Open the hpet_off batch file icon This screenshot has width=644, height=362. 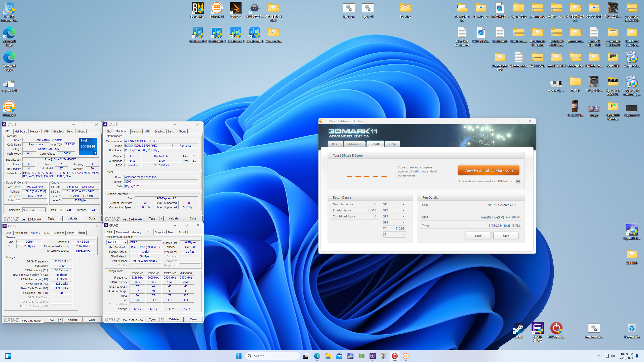[368, 11]
